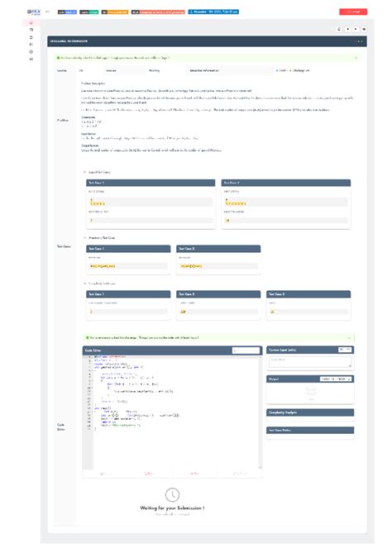Toggle the sidebar menu icon beside the logo
Image resolution: width=392 pixels, height=553 pixels.
tap(47, 12)
